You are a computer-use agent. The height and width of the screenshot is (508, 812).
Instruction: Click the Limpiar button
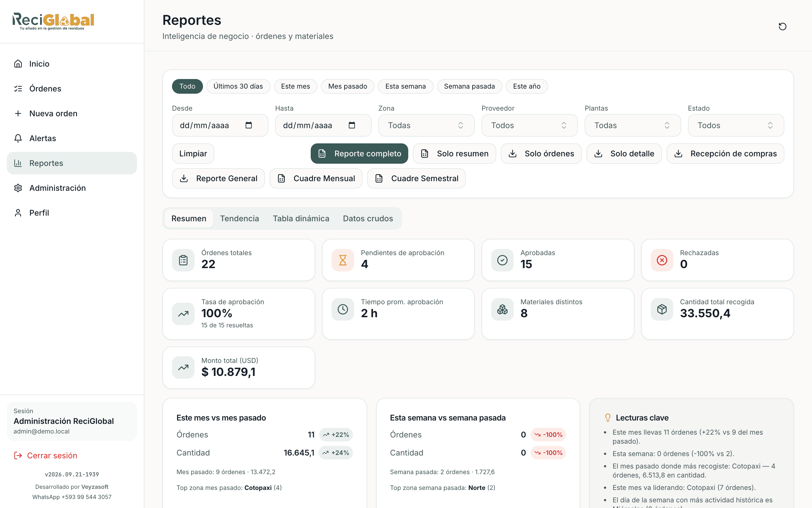pos(193,154)
